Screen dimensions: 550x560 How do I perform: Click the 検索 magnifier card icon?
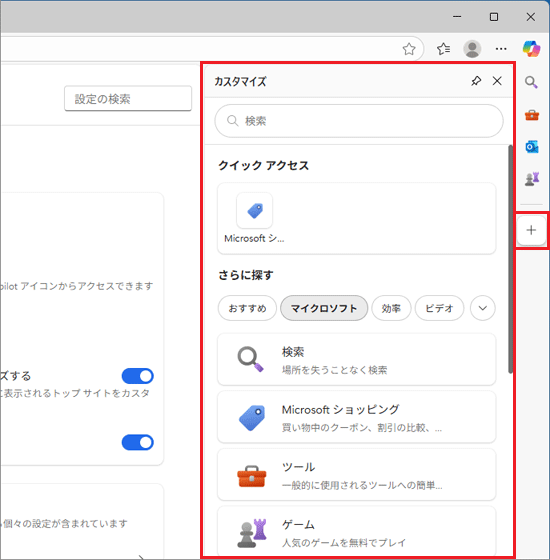(251, 359)
